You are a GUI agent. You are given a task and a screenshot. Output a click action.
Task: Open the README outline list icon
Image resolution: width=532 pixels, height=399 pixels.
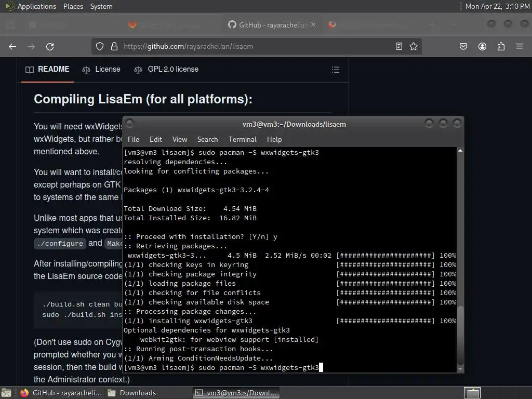tap(336, 70)
